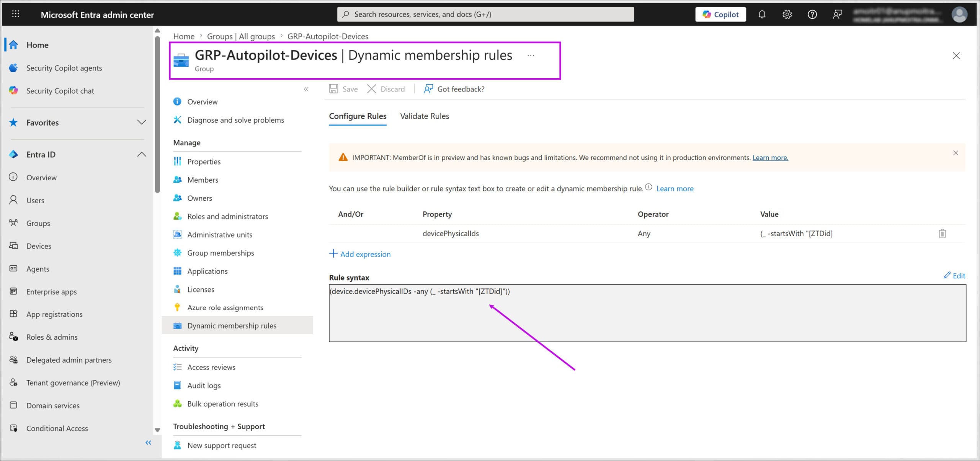Open Users in Entra ID menu

35,200
